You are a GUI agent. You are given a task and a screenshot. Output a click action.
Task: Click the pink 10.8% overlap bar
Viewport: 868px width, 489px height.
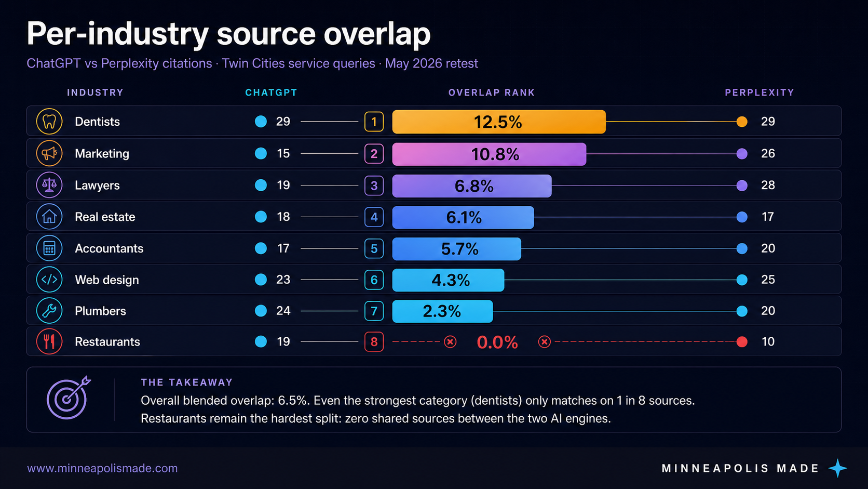point(489,154)
